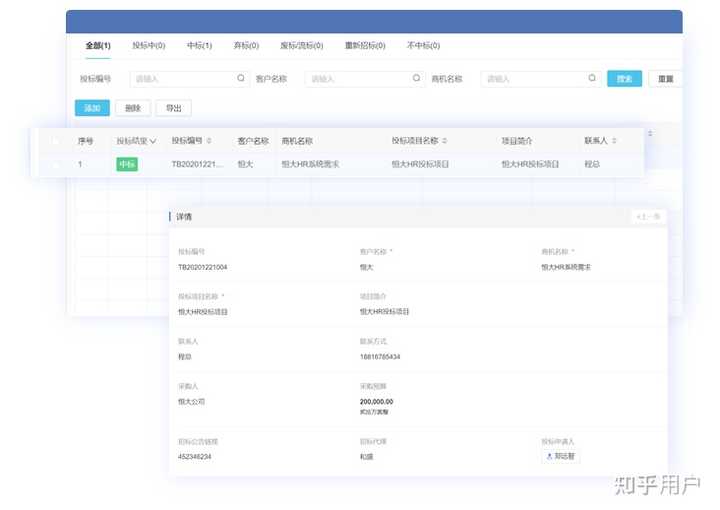720x510 pixels.
Task: Open the 废标/流标(0) tab
Action: coord(302,45)
